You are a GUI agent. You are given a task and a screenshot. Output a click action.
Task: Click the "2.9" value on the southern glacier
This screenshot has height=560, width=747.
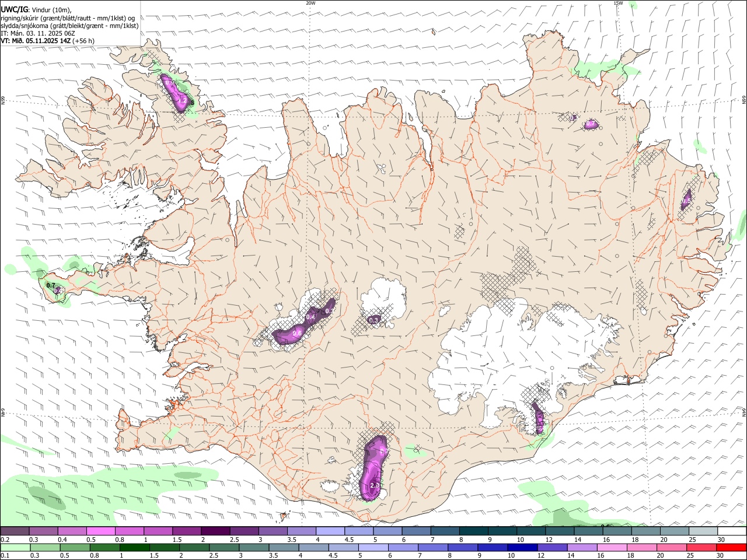click(x=375, y=485)
